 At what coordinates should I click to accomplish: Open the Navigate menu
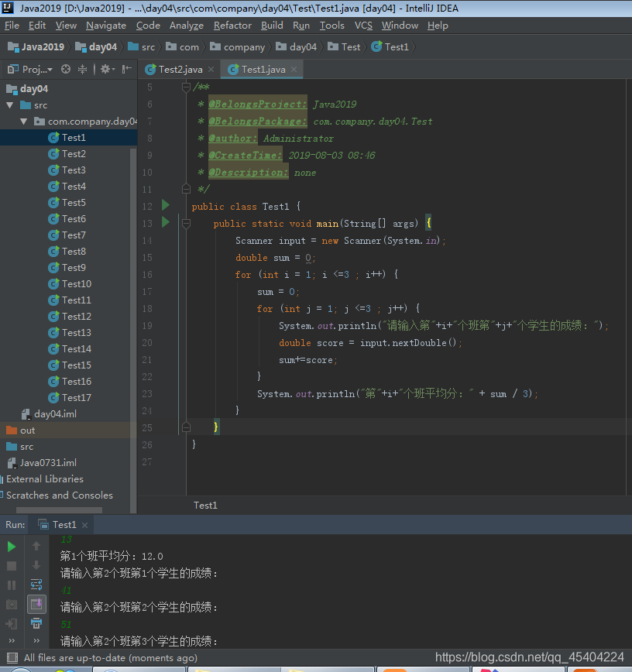click(106, 26)
